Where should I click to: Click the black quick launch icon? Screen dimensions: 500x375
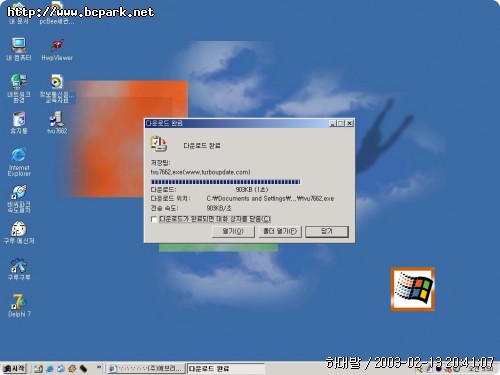click(x=83, y=369)
